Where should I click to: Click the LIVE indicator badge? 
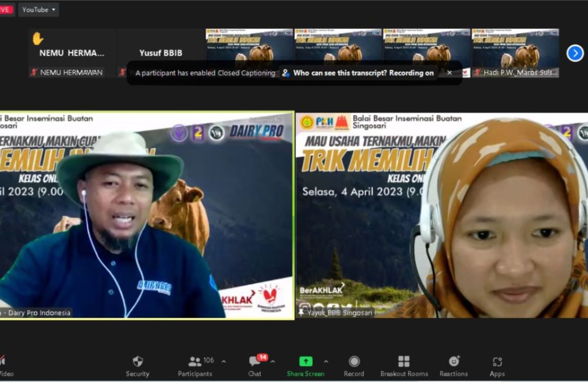pos(6,9)
